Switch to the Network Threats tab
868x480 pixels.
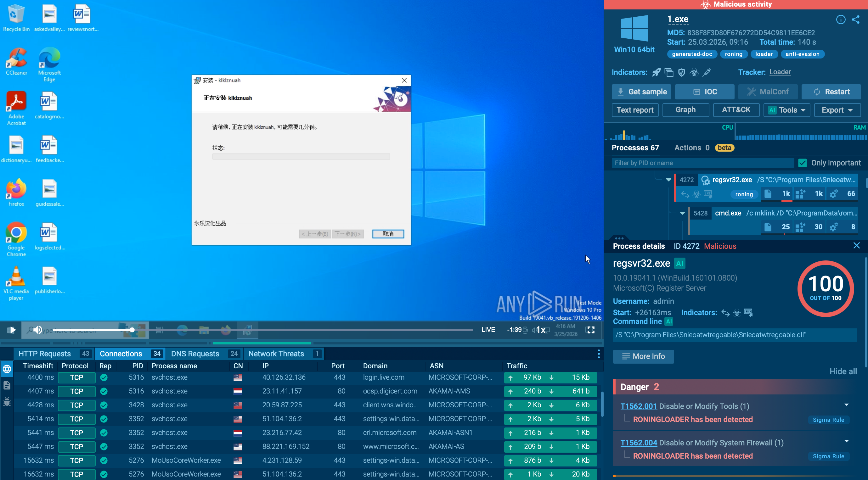click(x=277, y=354)
